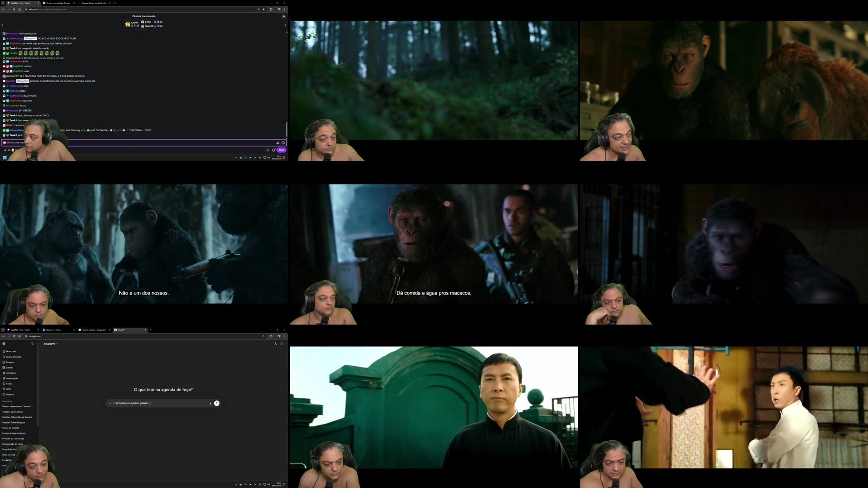Viewport: 868px width, 488px height.
Task: Click the microphone icon in the ChatGPT input
Action: 210,403
